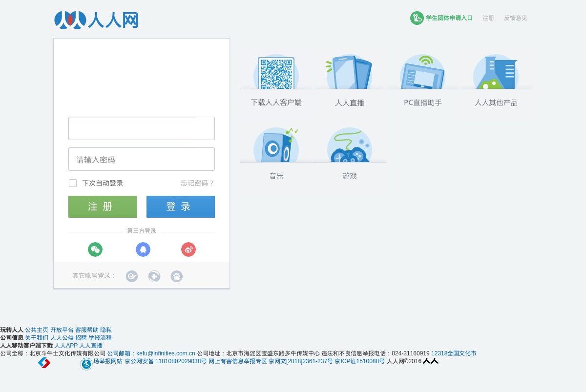Image resolution: width=586 pixels, height=392 pixels.
Task: Log in with QQ penguin icon
Action: [143, 249]
